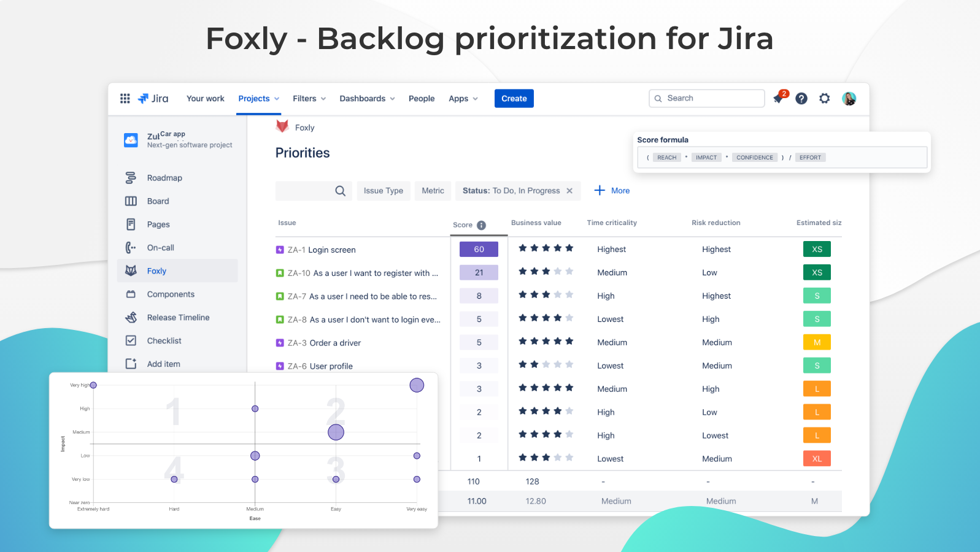This screenshot has height=552, width=980.
Task: Click the EFFORT token in score formula
Action: pos(811,158)
